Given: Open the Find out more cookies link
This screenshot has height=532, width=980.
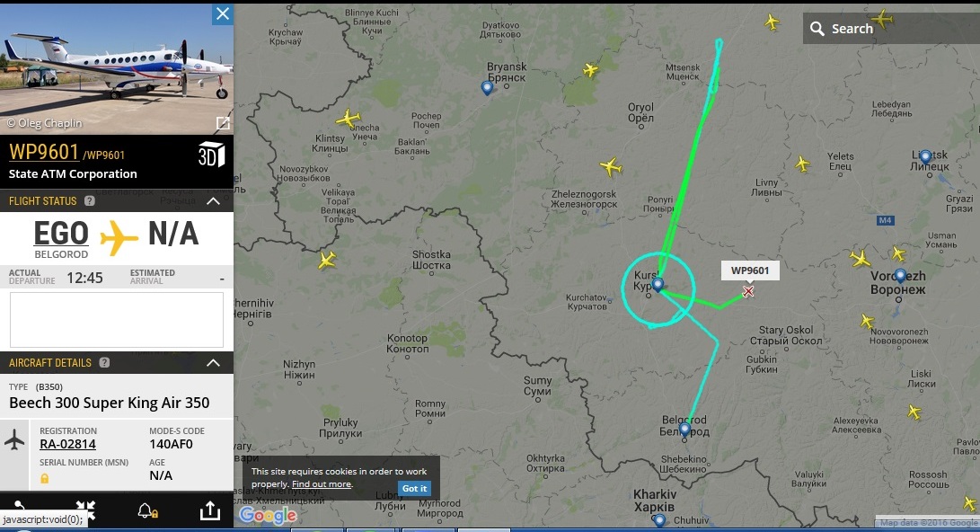Looking at the screenshot, I should point(322,483).
